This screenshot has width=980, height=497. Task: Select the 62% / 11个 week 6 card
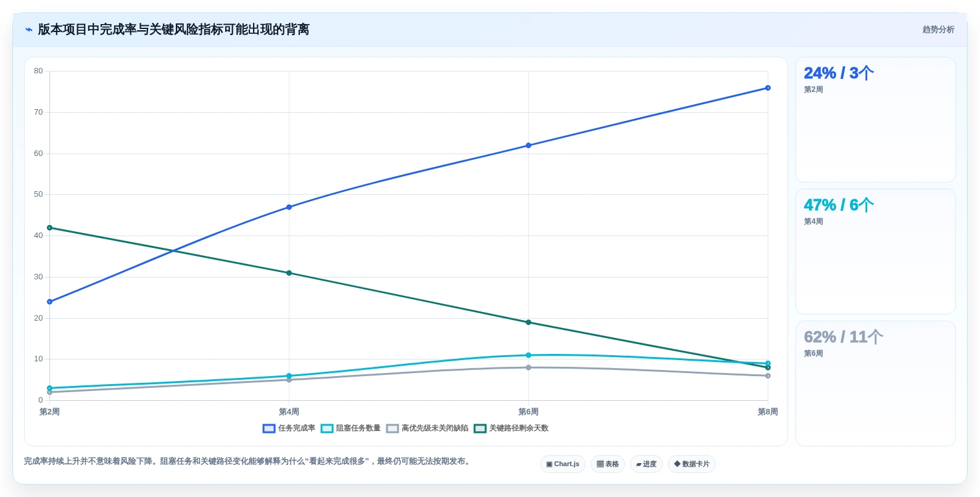click(x=875, y=384)
